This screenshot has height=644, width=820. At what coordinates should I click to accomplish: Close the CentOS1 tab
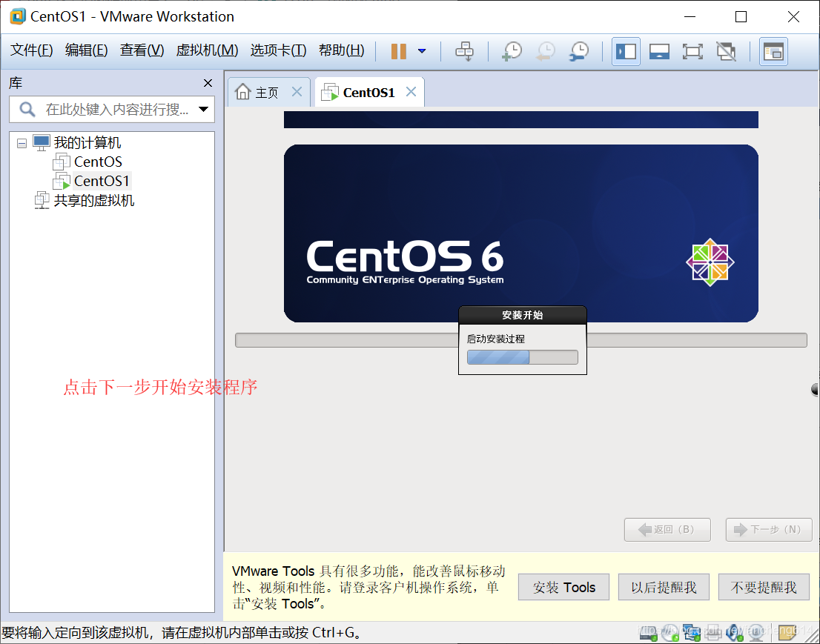[x=411, y=92]
